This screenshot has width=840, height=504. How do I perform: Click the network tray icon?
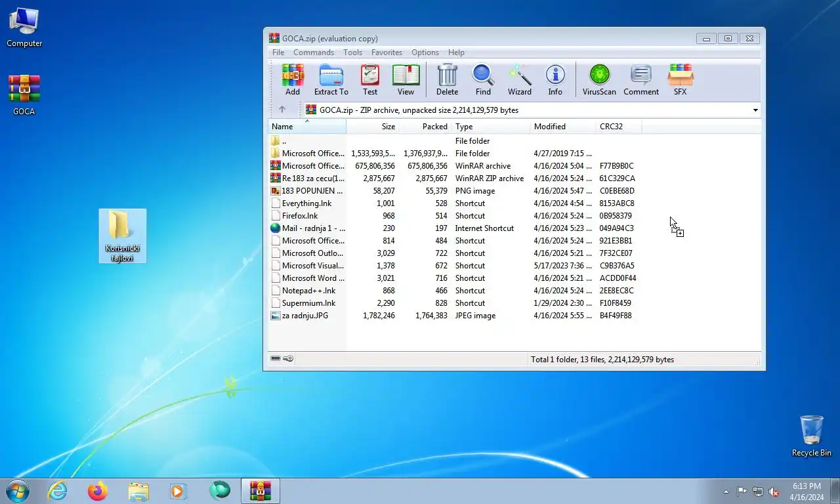(x=758, y=492)
